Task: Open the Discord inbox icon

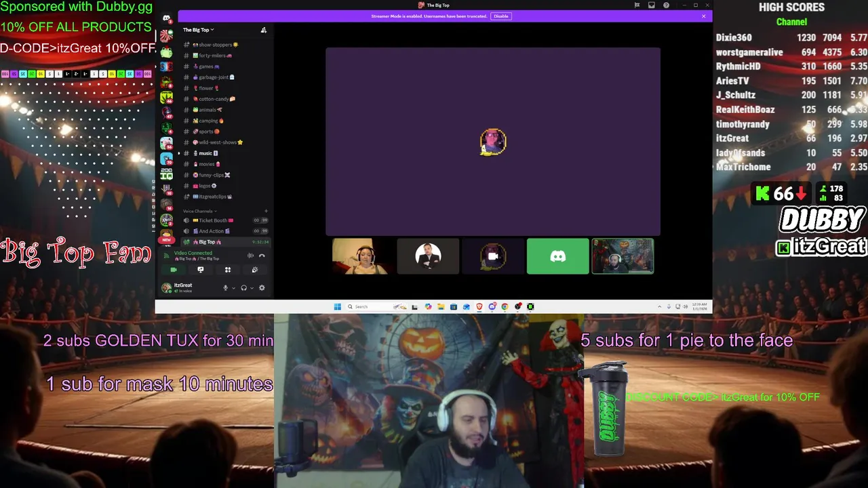Action: 652,5
